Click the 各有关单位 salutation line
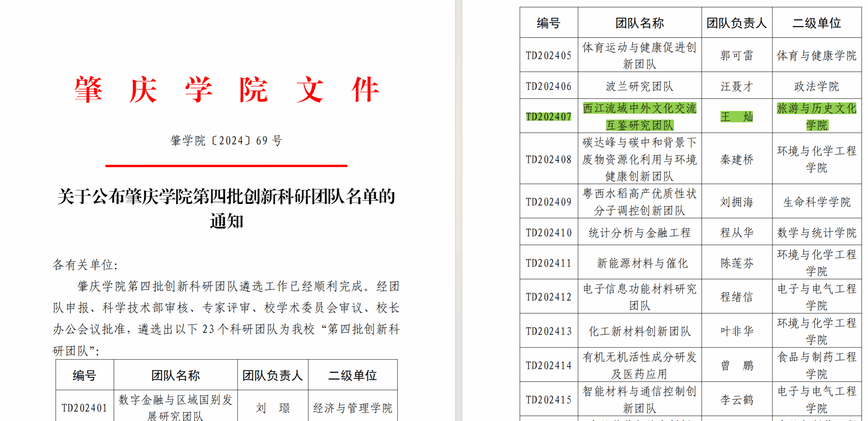Viewport: 868px width, 421px height. click(x=85, y=265)
